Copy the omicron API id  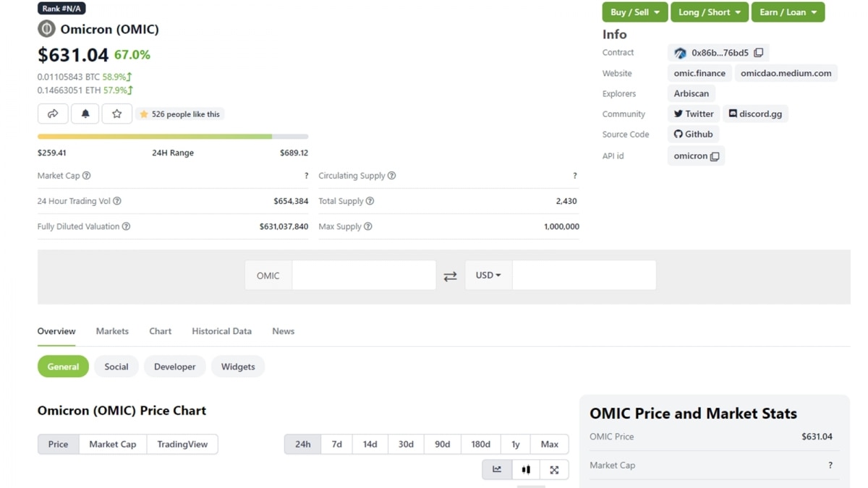pos(715,156)
